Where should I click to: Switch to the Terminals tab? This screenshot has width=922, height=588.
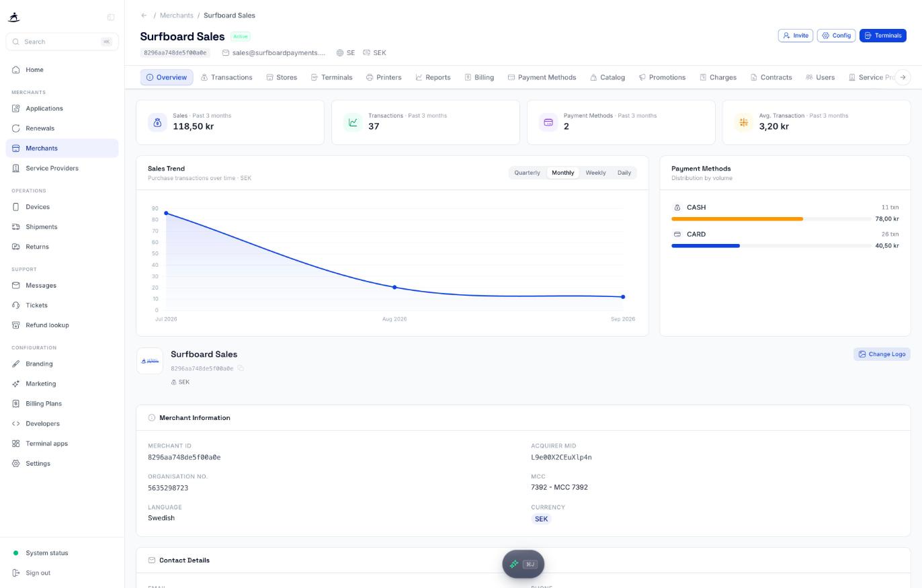pyautogui.click(x=332, y=77)
